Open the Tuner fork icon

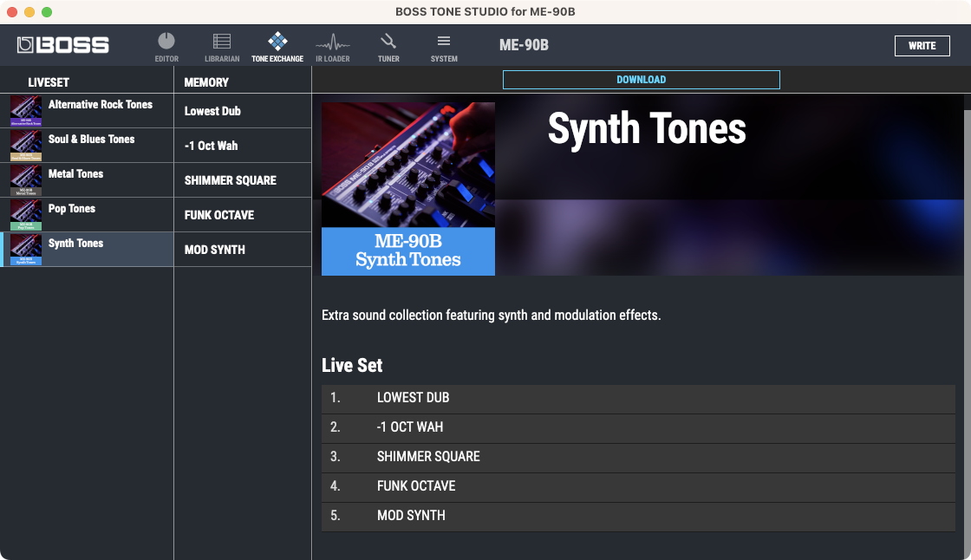coord(388,42)
